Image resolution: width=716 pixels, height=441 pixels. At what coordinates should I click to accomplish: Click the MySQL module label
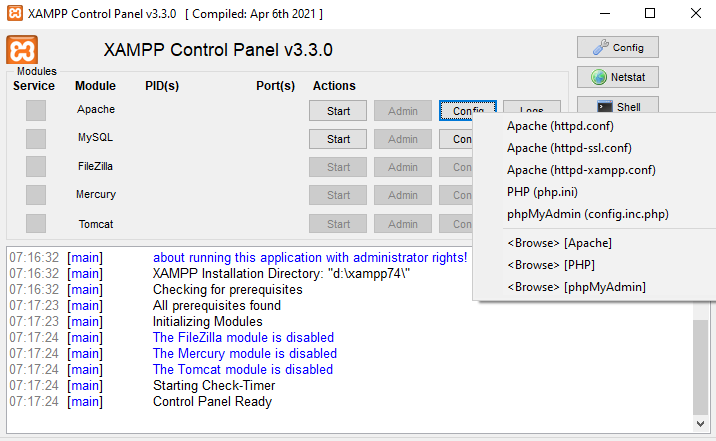coord(95,137)
